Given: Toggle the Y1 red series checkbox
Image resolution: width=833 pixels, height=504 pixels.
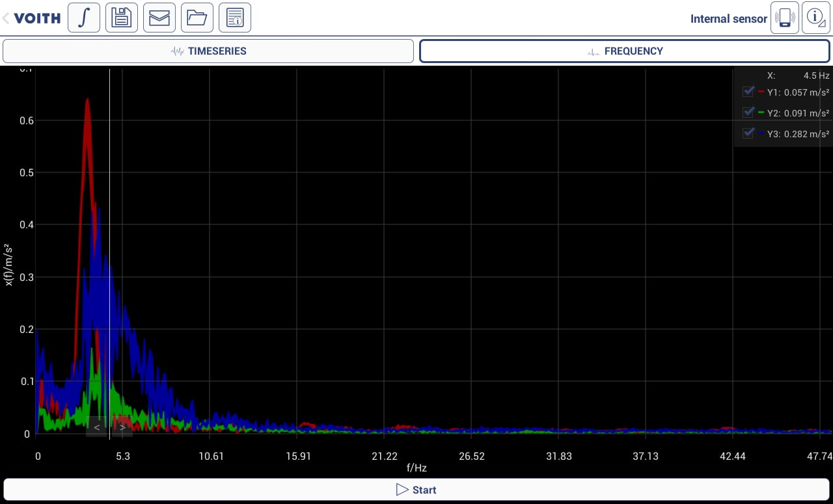Looking at the screenshot, I should [x=748, y=92].
